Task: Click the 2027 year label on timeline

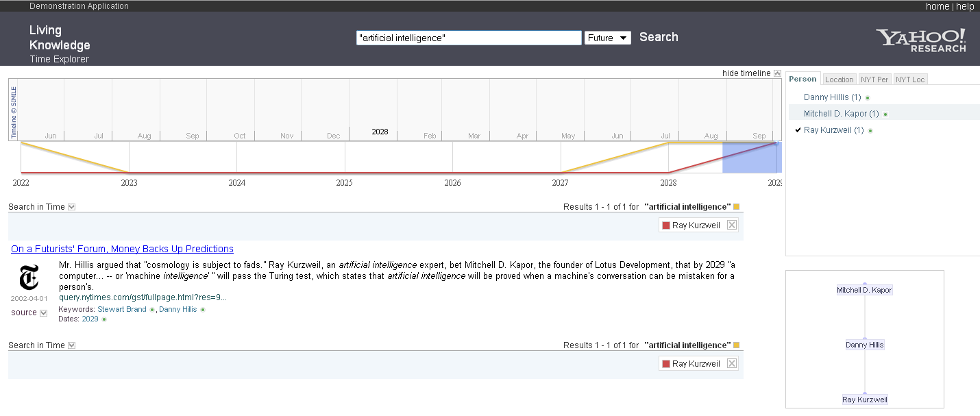Action: [x=561, y=183]
